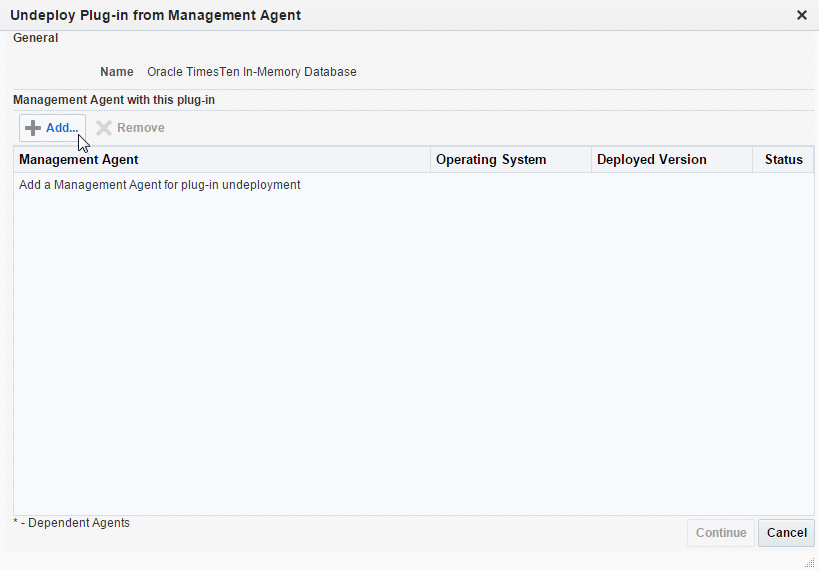Click the Name field label
This screenshot has width=819, height=570.
click(116, 72)
